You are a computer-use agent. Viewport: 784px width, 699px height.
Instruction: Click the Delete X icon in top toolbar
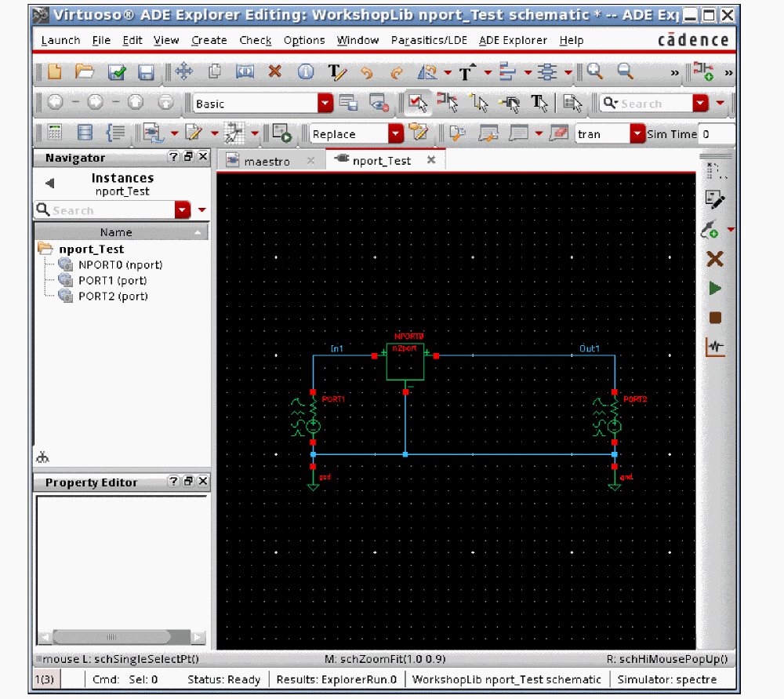274,72
